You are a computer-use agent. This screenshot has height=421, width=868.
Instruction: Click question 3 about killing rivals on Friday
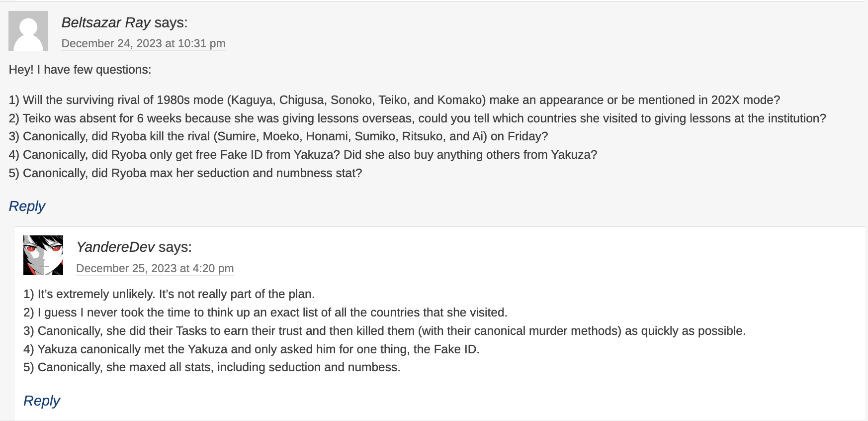click(278, 136)
